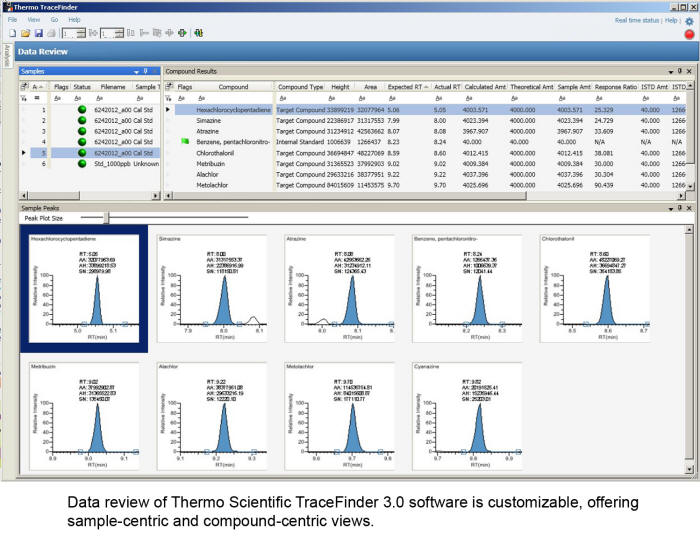700x544 pixels.
Task: Create a new file from toolbar
Action: (12, 33)
